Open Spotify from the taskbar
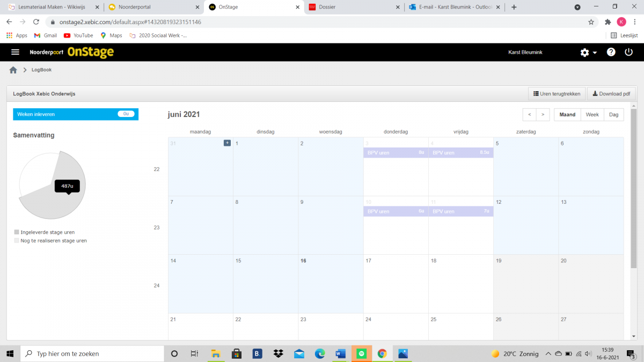Screen dimensions: 644x362 362,354
